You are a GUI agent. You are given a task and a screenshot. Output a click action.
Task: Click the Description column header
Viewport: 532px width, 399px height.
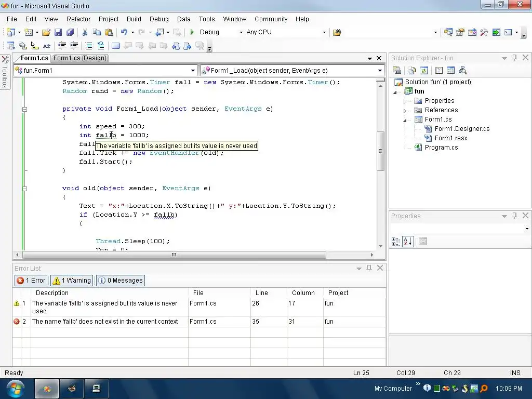[110, 293]
